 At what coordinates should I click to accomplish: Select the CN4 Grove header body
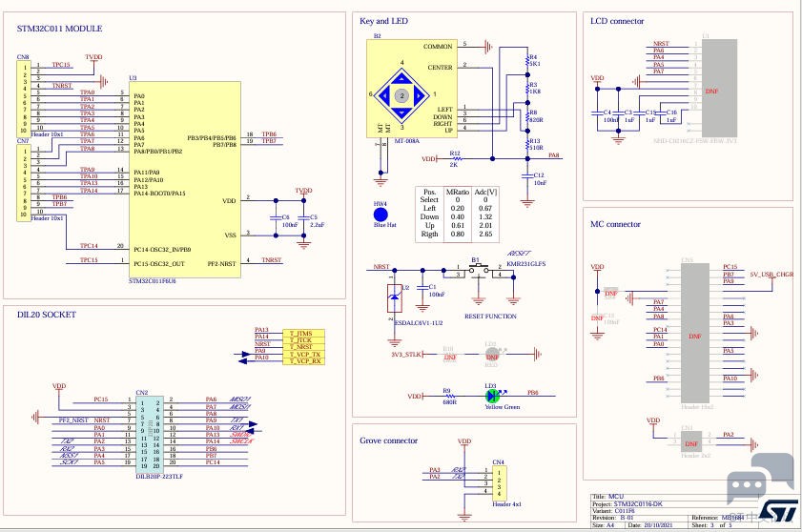[499, 482]
